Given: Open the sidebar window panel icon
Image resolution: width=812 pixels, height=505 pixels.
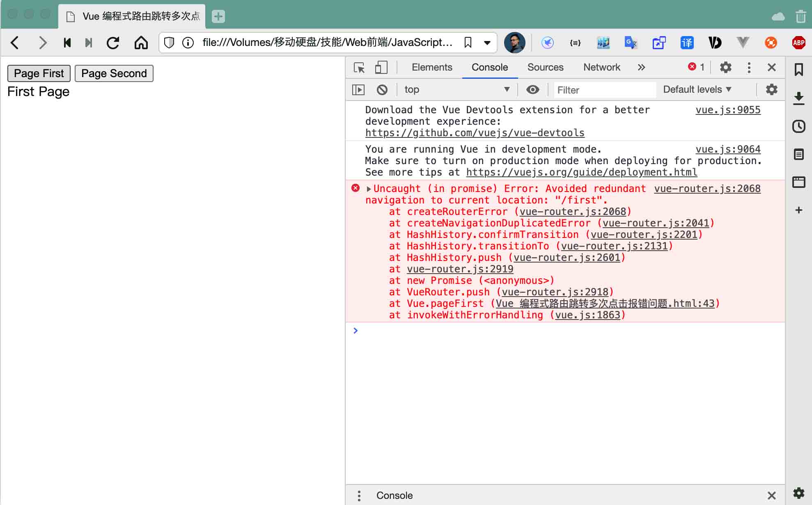Looking at the screenshot, I should (x=798, y=182).
